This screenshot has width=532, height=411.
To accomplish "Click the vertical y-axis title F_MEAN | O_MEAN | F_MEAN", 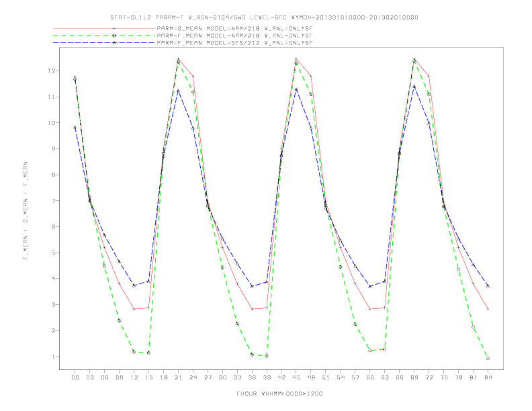I will (x=26, y=211).
